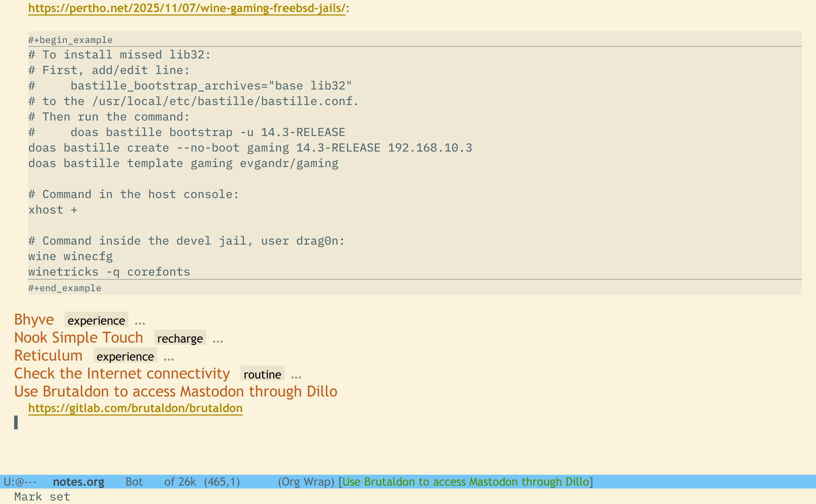The image size is (816, 504).
Task: Open the gitlab.com brutaldon link
Action: pos(135,408)
